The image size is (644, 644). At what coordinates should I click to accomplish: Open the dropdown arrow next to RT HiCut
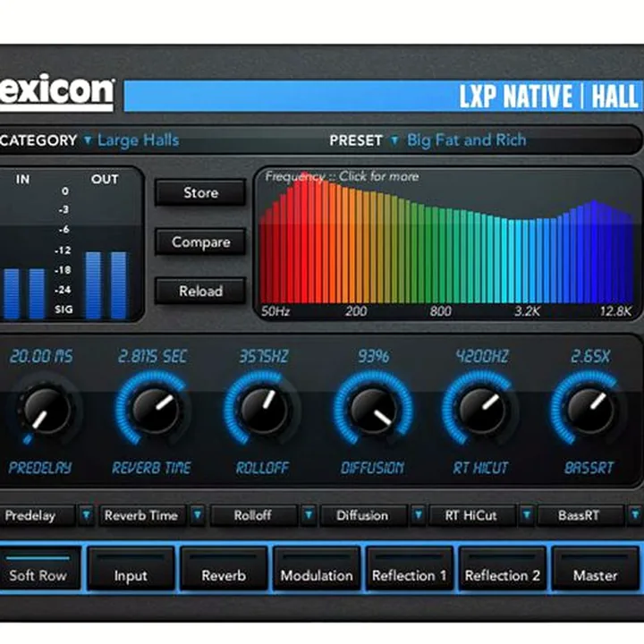click(527, 515)
